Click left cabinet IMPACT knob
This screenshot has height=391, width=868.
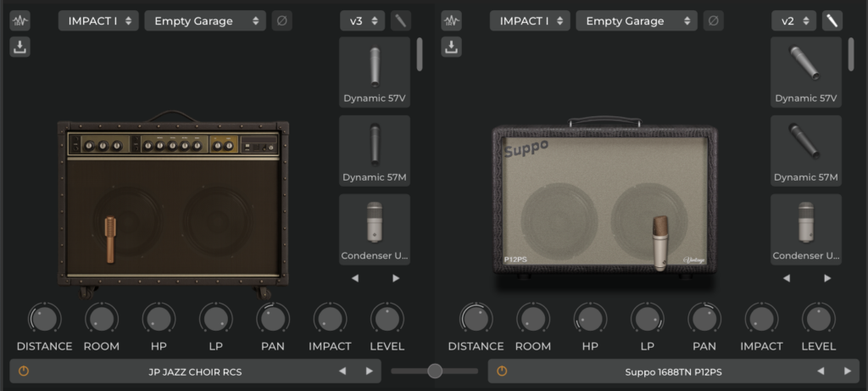click(330, 319)
